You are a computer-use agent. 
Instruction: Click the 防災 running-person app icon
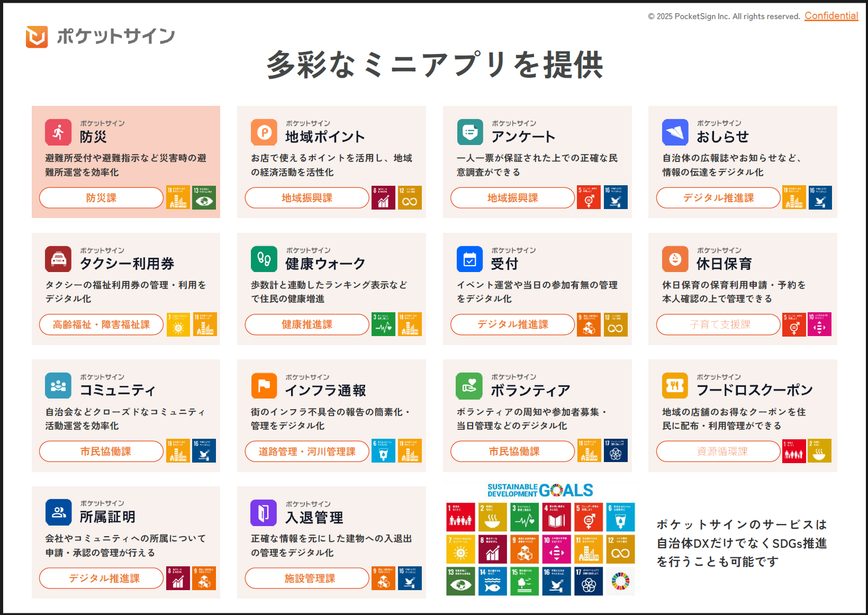[x=58, y=132]
